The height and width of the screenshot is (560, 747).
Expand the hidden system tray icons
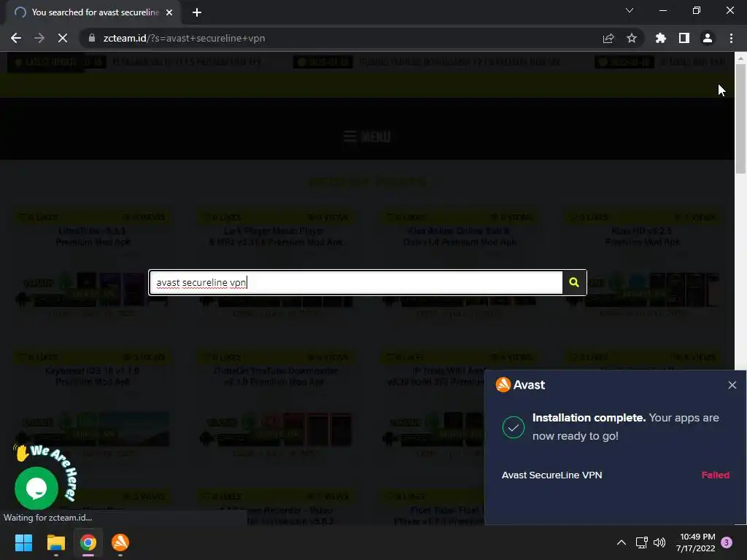pos(622,542)
